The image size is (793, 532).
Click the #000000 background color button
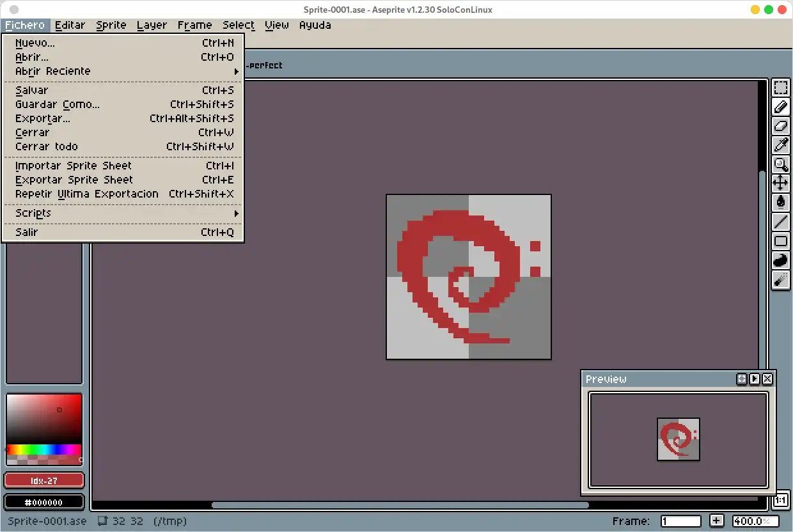(44, 503)
